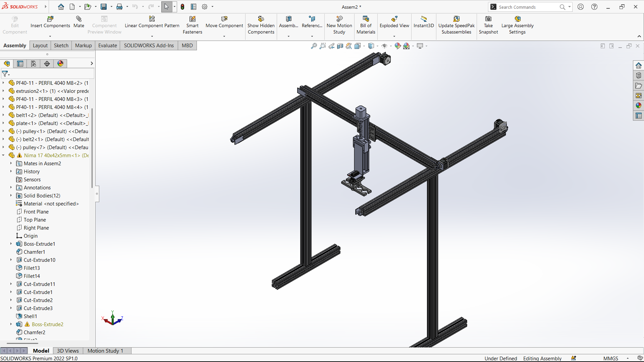Launch Smart Fasteners tool
The image size is (644, 362).
193,25
